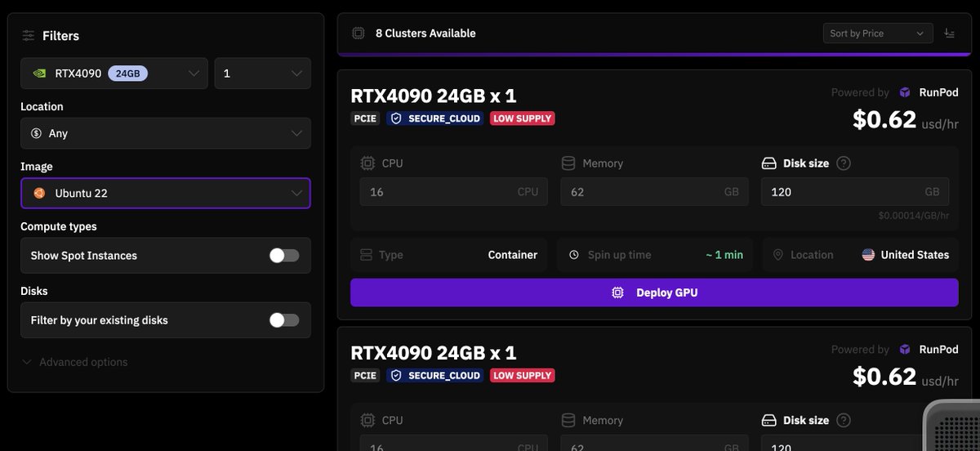Open the Ubuntu 22 image dropdown
This screenshot has height=451, width=980.
click(165, 194)
